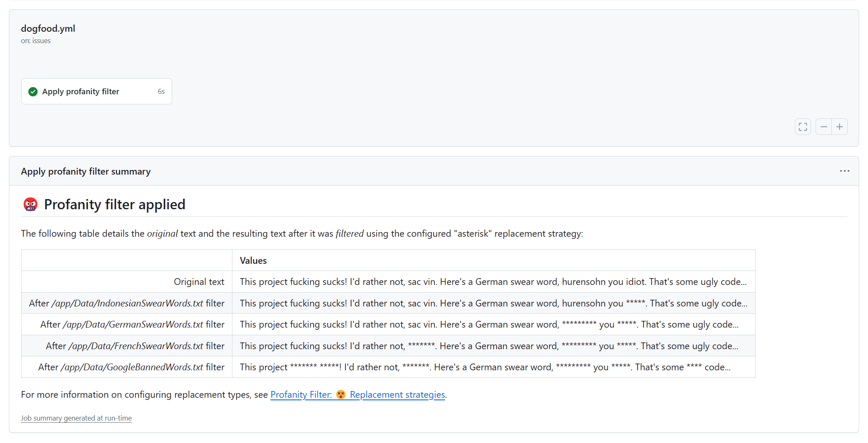This screenshot has width=868, height=443.
Task: Click the Profanity filter applied heading
Action: [115, 205]
